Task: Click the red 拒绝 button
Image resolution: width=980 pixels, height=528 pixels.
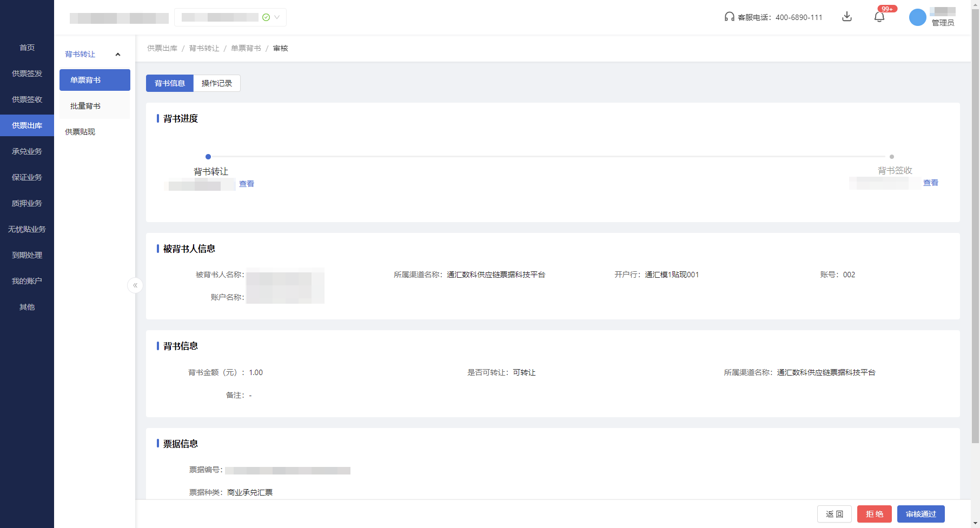Action: tap(874, 514)
